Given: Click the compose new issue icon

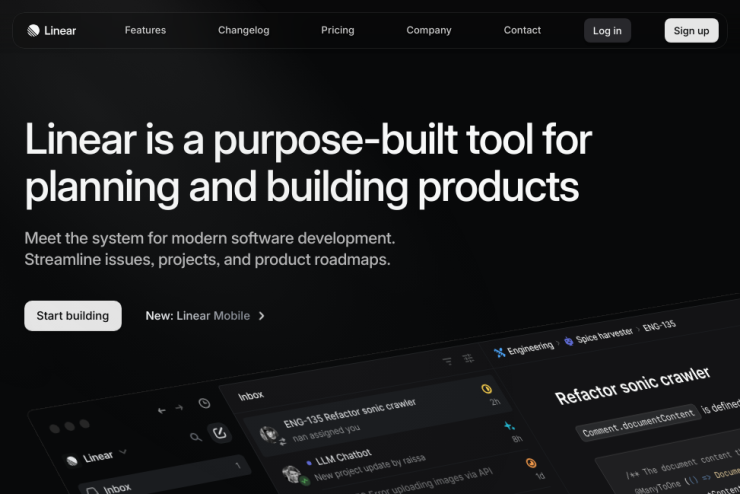Looking at the screenshot, I should 219,432.
